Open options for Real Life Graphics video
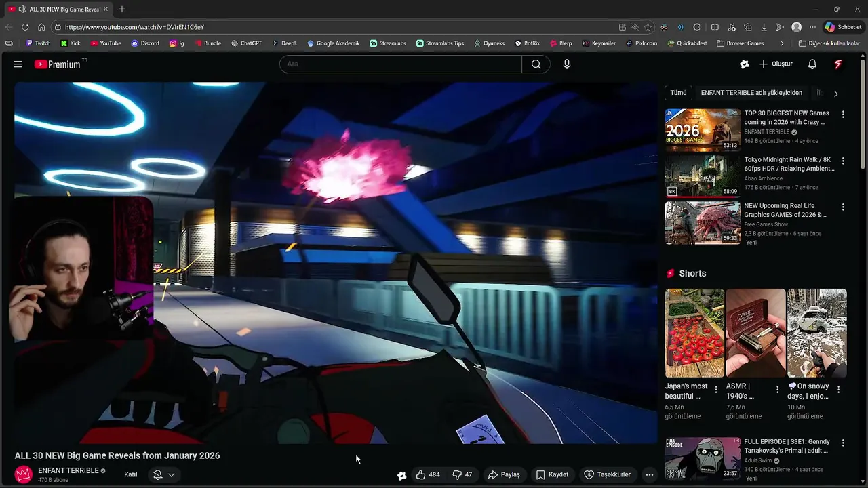 pos(843,207)
